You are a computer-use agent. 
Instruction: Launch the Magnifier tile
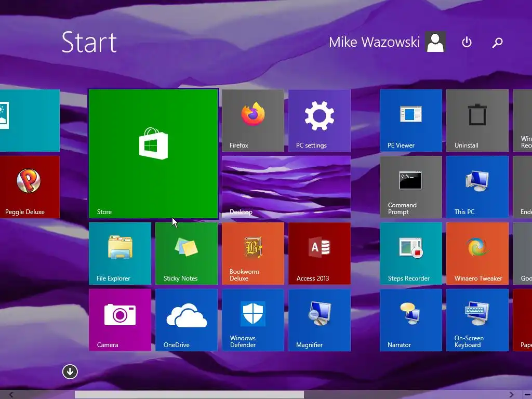320,320
